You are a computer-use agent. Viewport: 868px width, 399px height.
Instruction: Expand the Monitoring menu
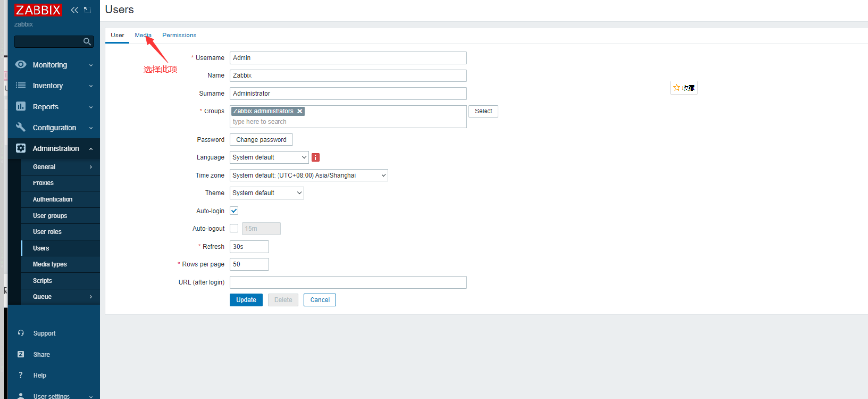(91, 65)
